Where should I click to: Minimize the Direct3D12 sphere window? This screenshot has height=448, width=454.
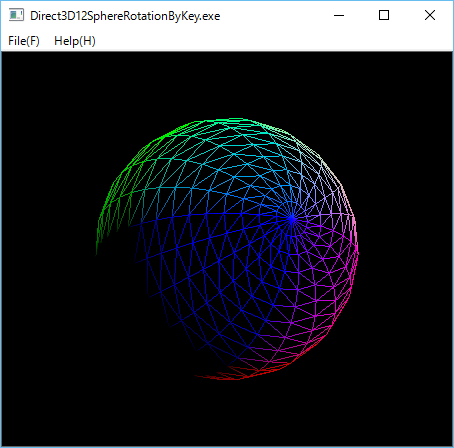pos(339,15)
